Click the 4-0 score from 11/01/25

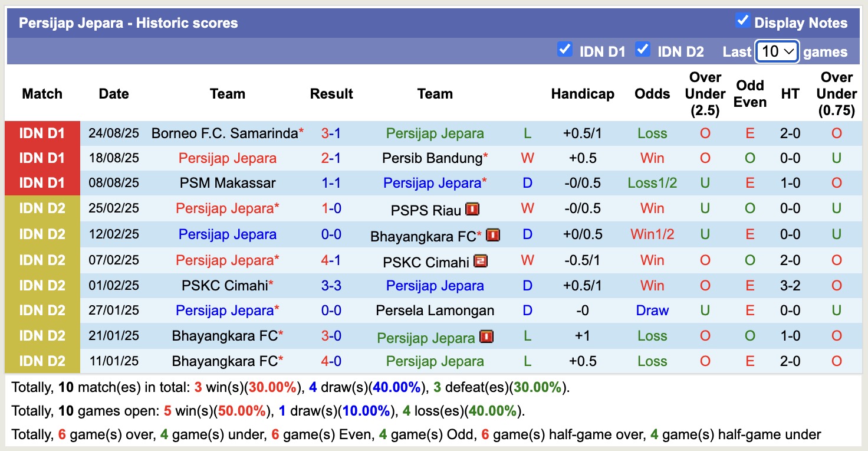pyautogui.click(x=331, y=361)
